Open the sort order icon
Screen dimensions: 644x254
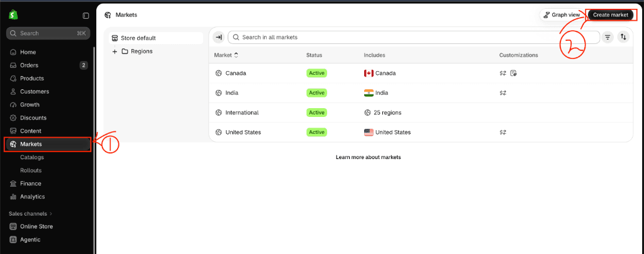tap(623, 37)
